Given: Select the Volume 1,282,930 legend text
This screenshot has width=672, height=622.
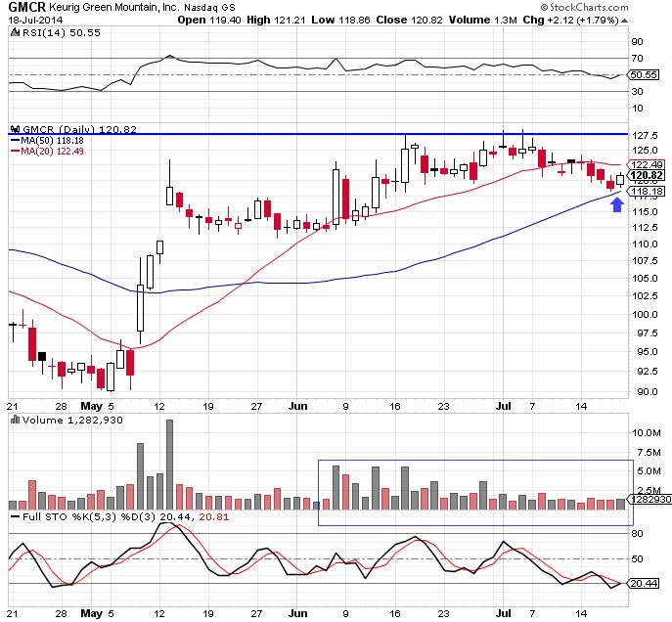Looking at the screenshot, I should [72, 420].
